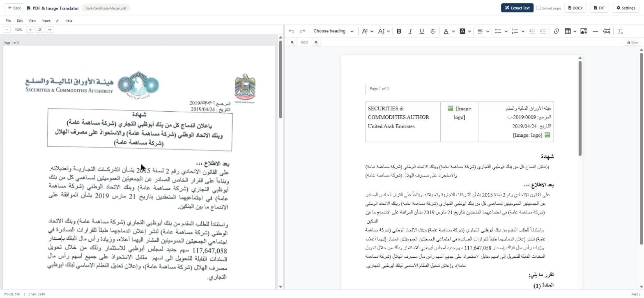Click the 'Words: 616' status entry
Screen dimensions: 644x298
click(x=12, y=294)
